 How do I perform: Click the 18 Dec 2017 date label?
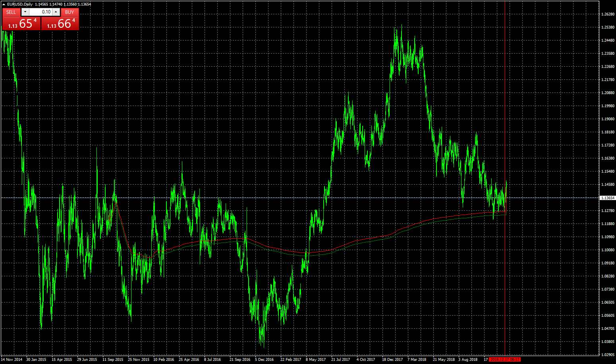point(392,360)
